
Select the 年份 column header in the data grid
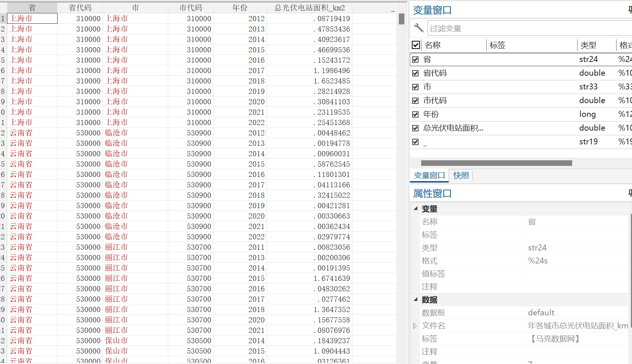click(x=240, y=8)
